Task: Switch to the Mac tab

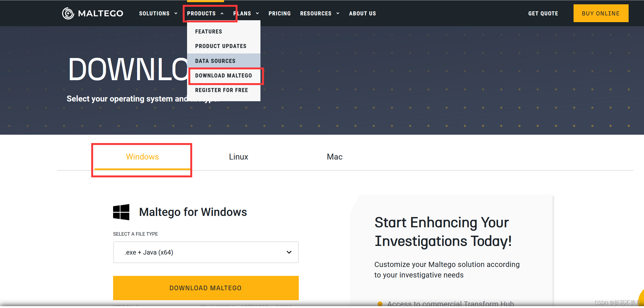Action: tap(334, 157)
